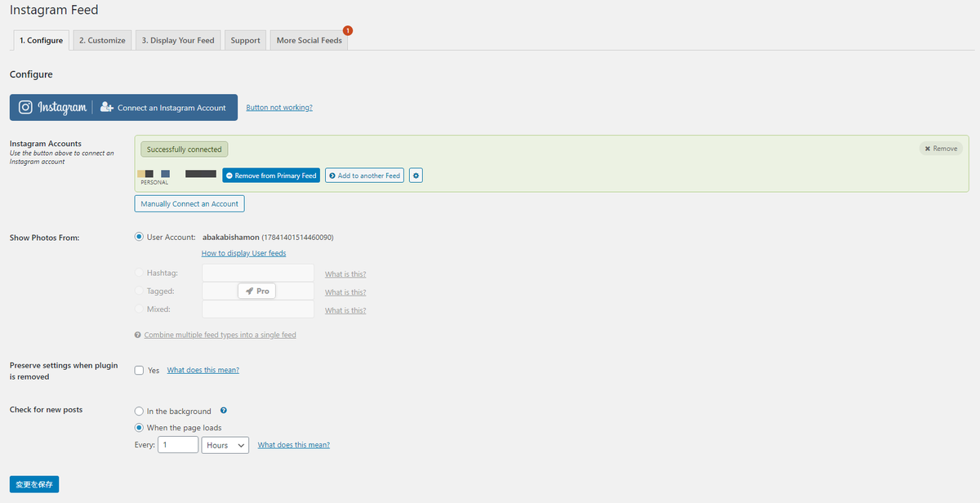The image size is (980, 503).
Task: Click Manually Connect an Account button
Action: 189,203
